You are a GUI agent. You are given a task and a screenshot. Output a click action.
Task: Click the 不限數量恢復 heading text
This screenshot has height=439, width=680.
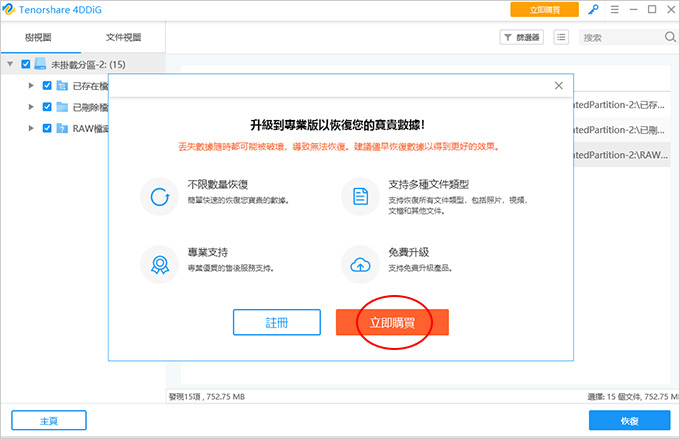tap(218, 184)
